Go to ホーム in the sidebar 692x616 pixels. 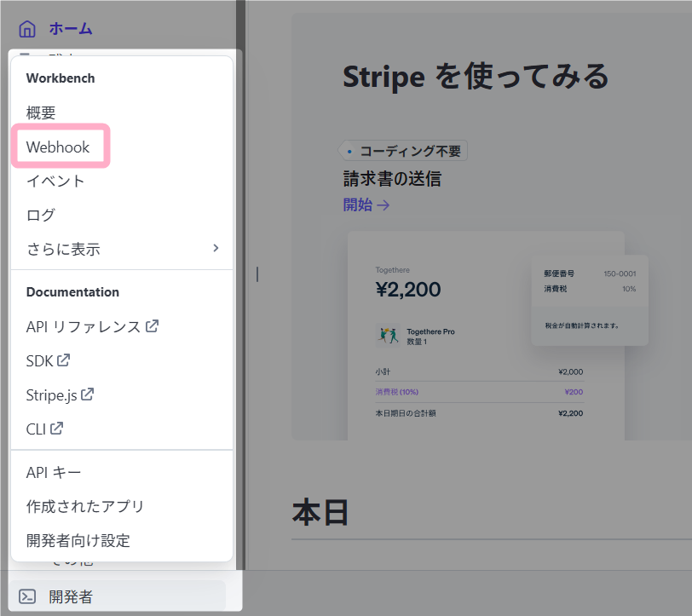click(70, 29)
